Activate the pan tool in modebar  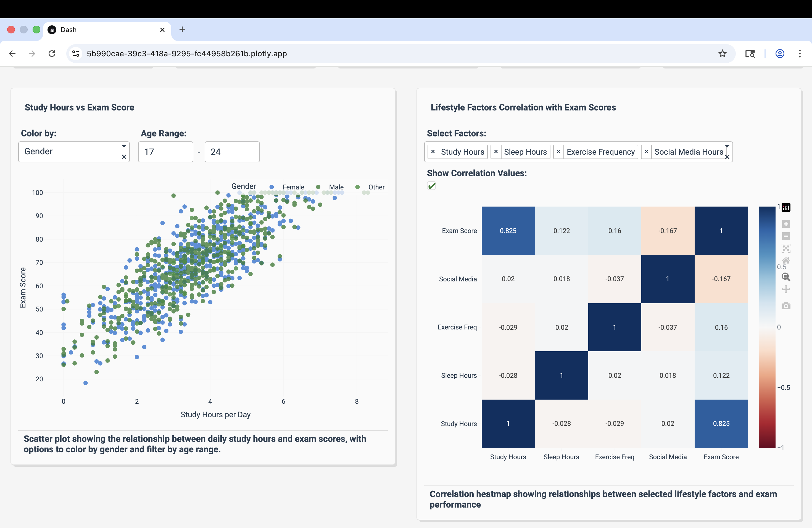[x=786, y=289]
